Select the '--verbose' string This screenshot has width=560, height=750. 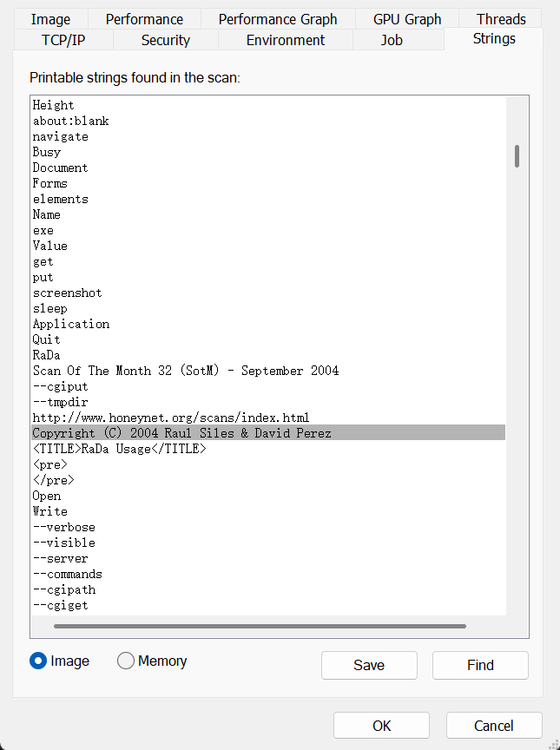(x=268, y=527)
